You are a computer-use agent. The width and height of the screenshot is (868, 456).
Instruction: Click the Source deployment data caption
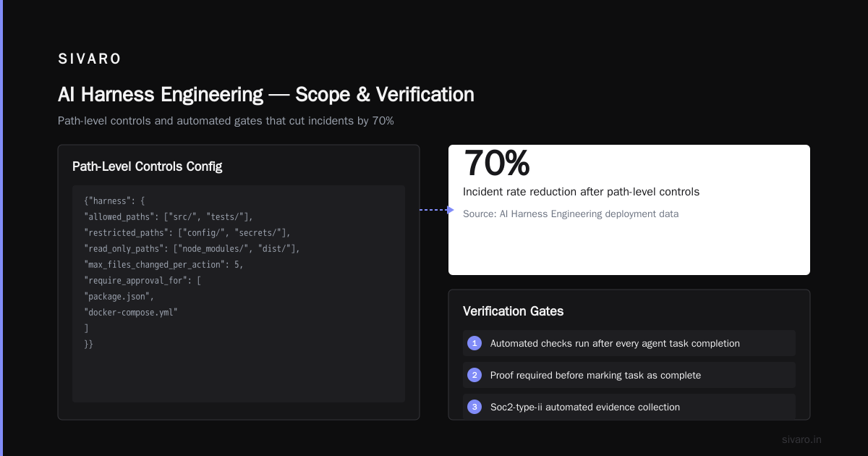pyautogui.click(x=571, y=214)
